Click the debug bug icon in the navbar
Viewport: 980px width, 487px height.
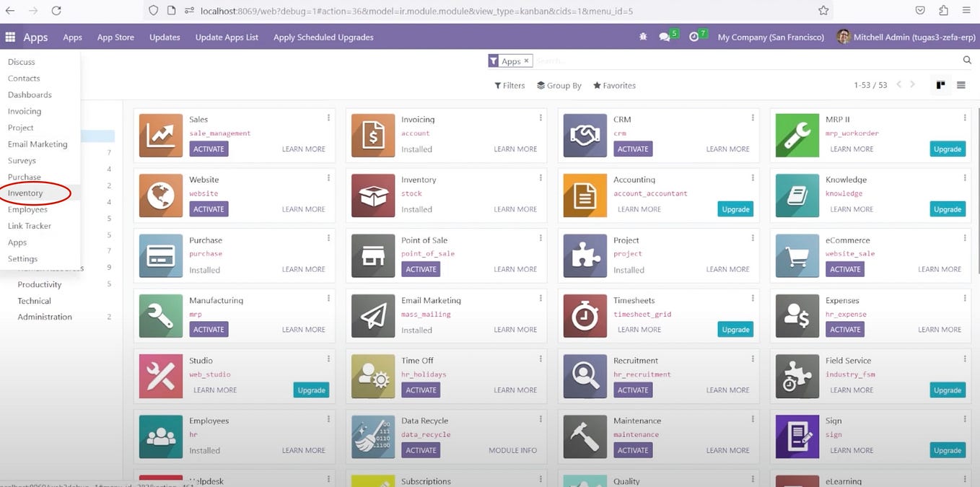(642, 36)
